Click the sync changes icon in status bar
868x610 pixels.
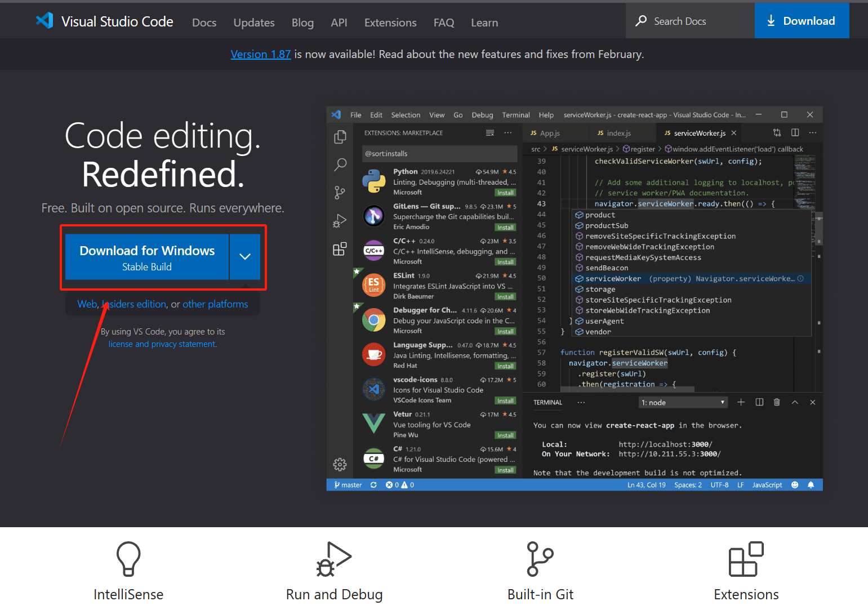point(373,485)
